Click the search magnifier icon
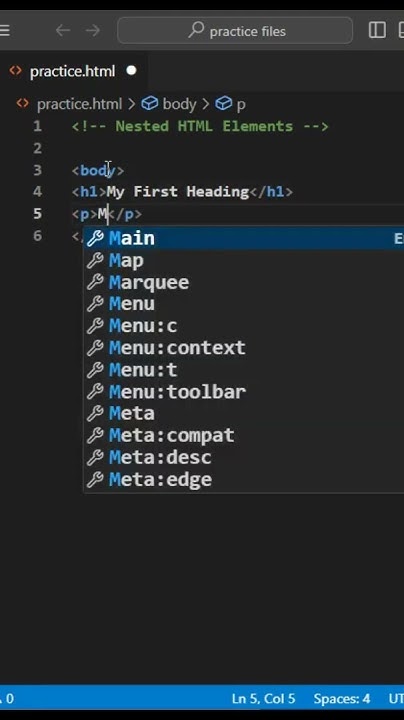Viewport: 404px width, 720px height. point(196,30)
